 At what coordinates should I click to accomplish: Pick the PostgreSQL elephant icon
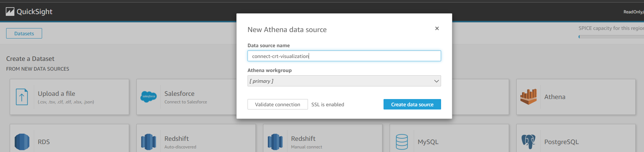528,142
